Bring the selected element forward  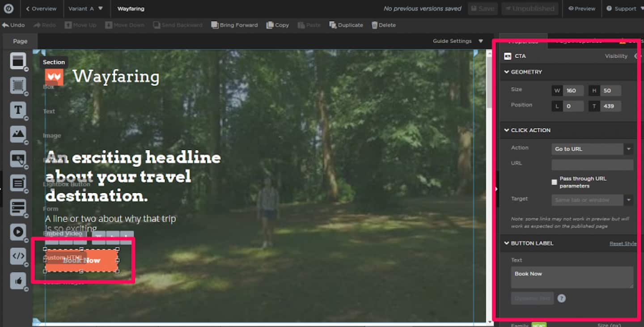coord(234,25)
